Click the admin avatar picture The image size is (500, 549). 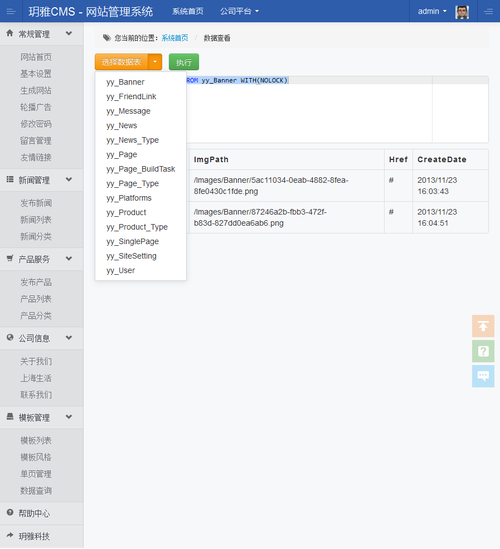pyautogui.click(x=462, y=12)
